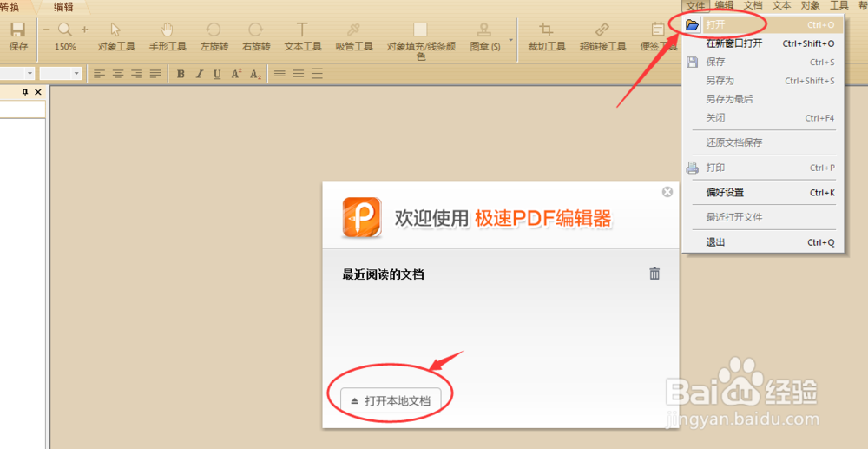868x449 pixels.
Task: Toggle superscript formatting
Action: tap(236, 74)
